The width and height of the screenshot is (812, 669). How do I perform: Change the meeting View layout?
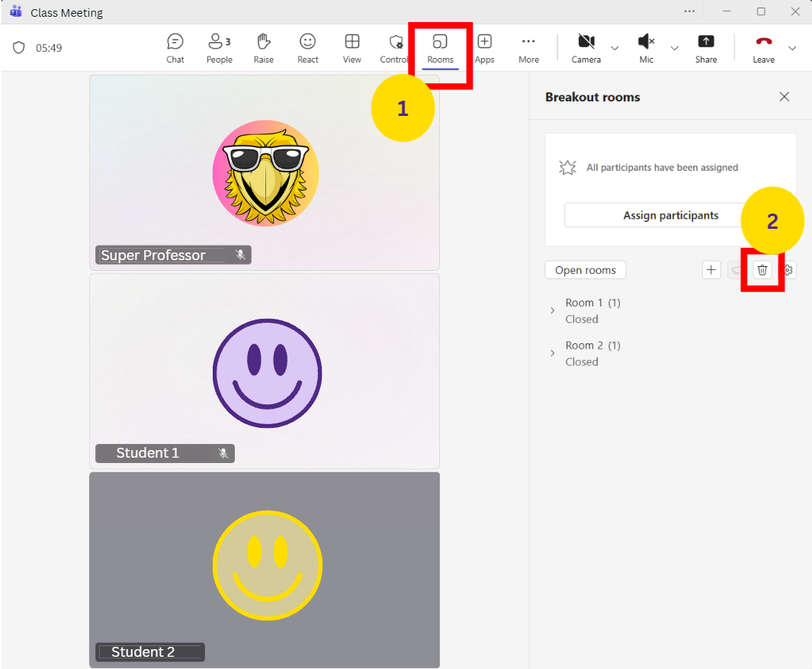coord(351,47)
